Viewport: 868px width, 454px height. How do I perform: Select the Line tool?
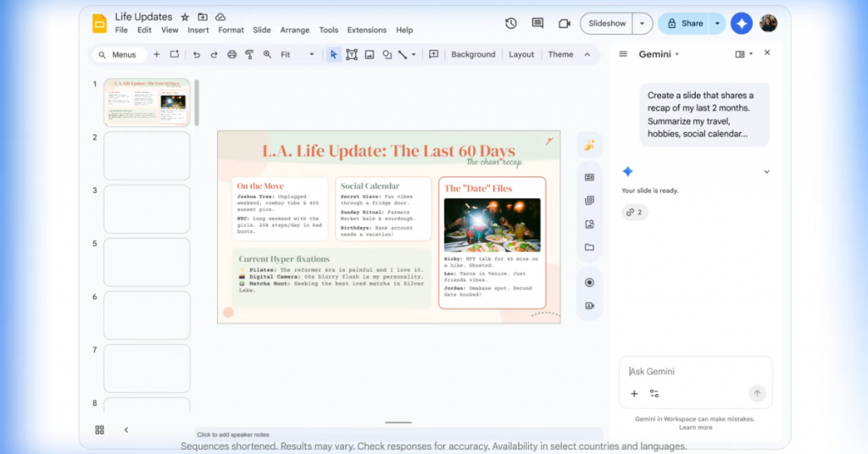[403, 54]
